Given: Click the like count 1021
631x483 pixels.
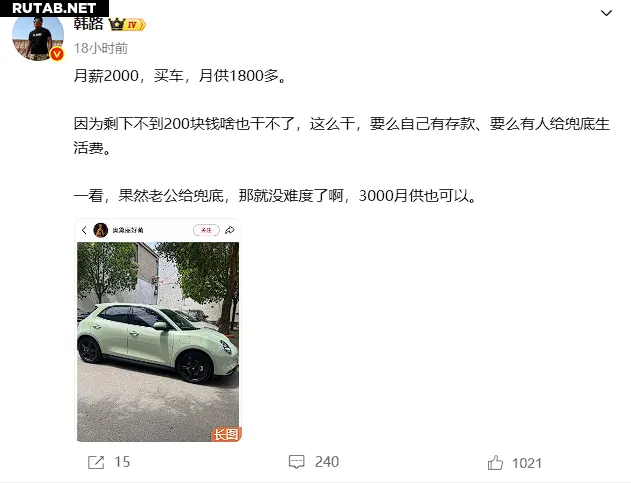Looking at the screenshot, I should pyautogui.click(x=527, y=463).
